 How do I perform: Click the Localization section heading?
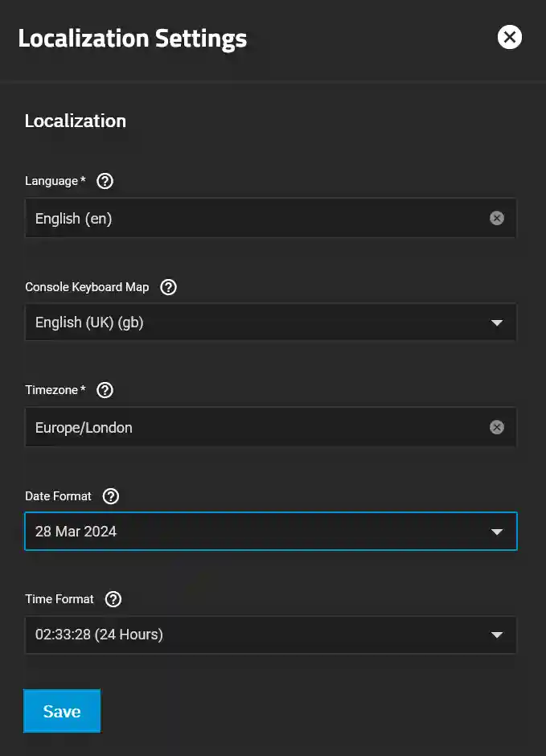click(x=75, y=121)
